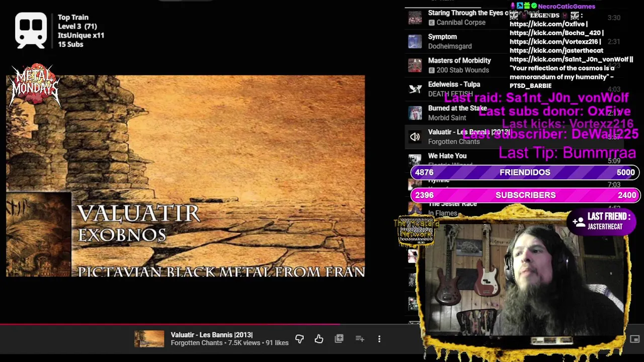Image resolution: width=644 pixels, height=362 pixels.
Task: Open the In Flames artist link
Action: (443, 213)
